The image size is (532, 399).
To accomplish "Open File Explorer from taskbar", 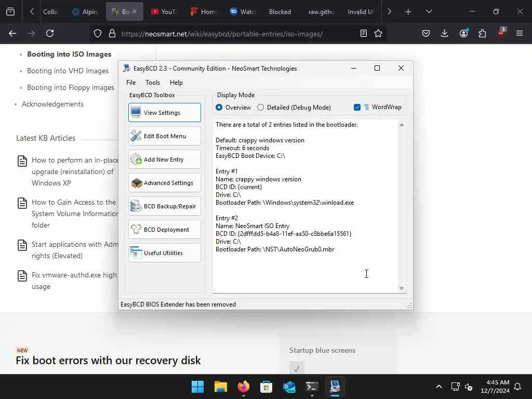I will click(220, 387).
